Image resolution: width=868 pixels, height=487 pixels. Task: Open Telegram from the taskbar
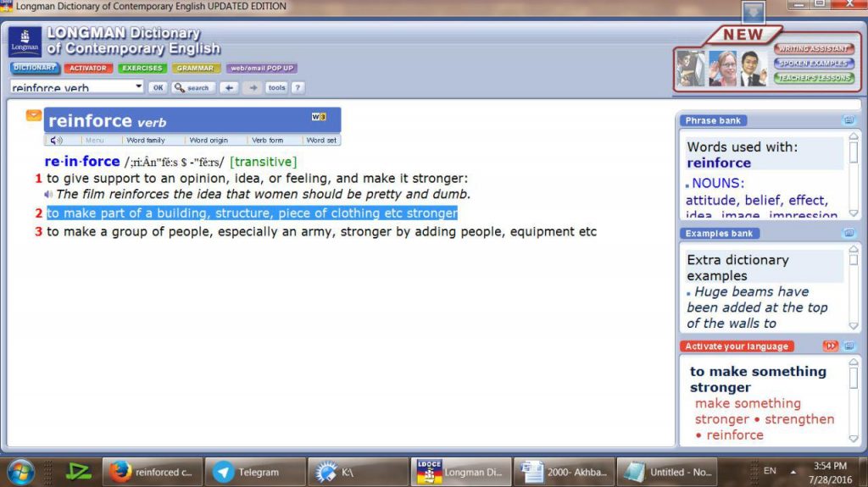[x=254, y=472]
